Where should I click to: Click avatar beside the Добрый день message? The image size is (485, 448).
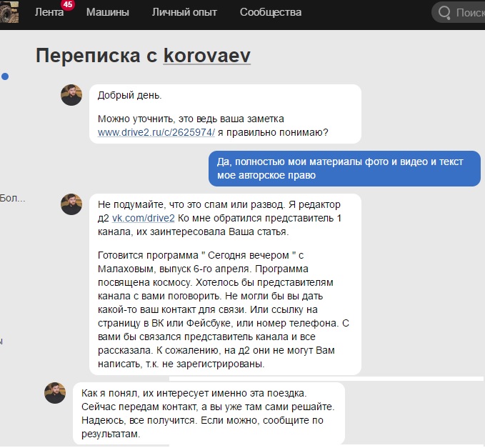point(71,95)
